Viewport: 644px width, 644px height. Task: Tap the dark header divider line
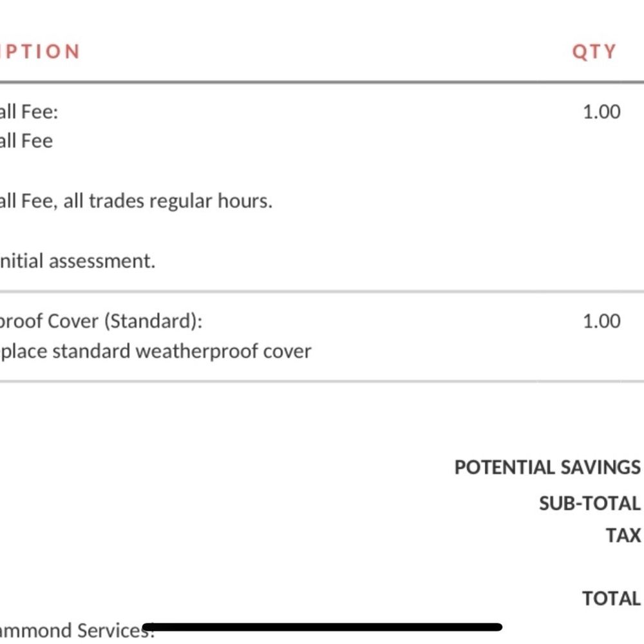pyautogui.click(x=322, y=82)
